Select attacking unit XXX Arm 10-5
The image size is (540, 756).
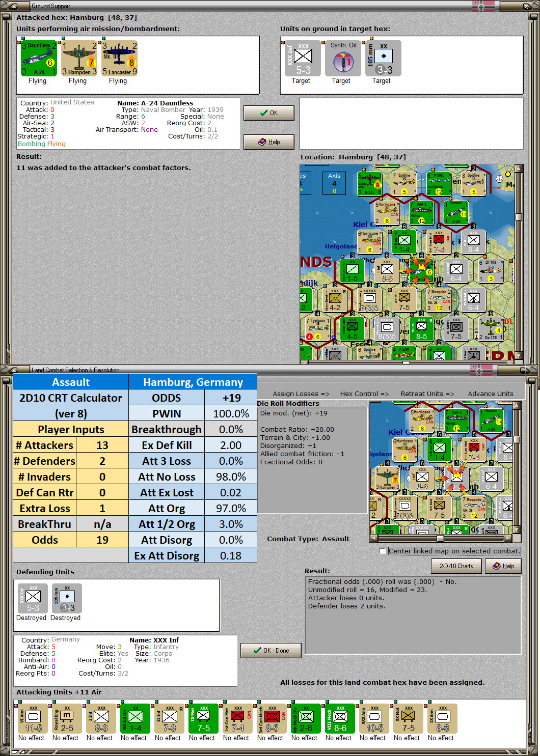pos(374,719)
